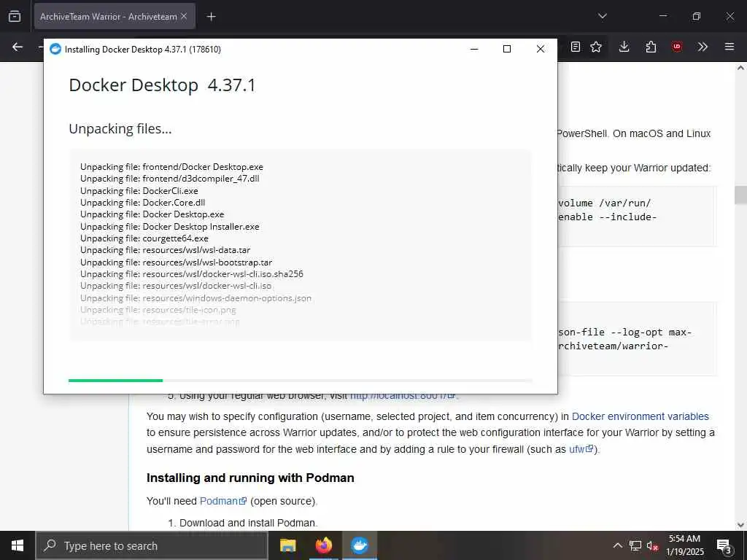Open the list all tabs dropdown

coord(602,16)
